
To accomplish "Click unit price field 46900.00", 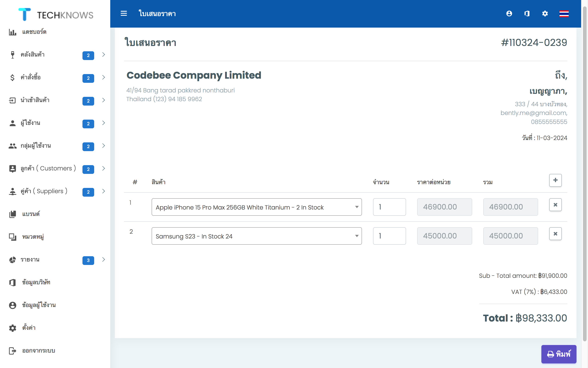I will click(x=444, y=207).
